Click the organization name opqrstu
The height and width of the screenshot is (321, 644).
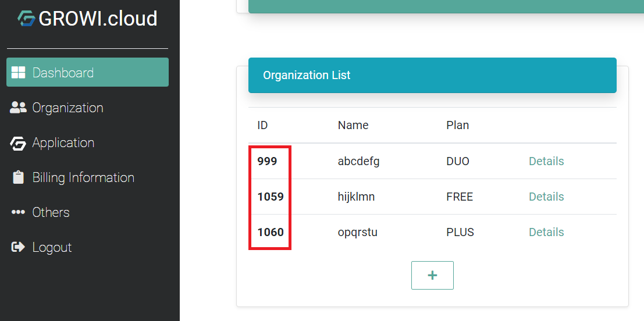357,233
